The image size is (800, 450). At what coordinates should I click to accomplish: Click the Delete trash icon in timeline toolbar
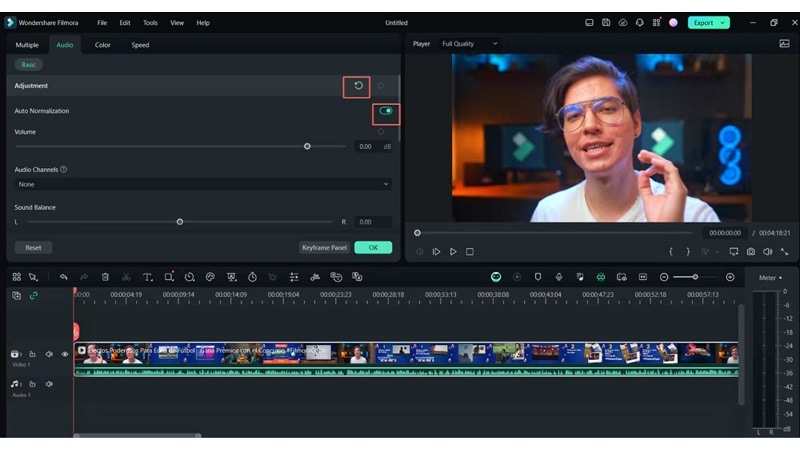point(105,277)
